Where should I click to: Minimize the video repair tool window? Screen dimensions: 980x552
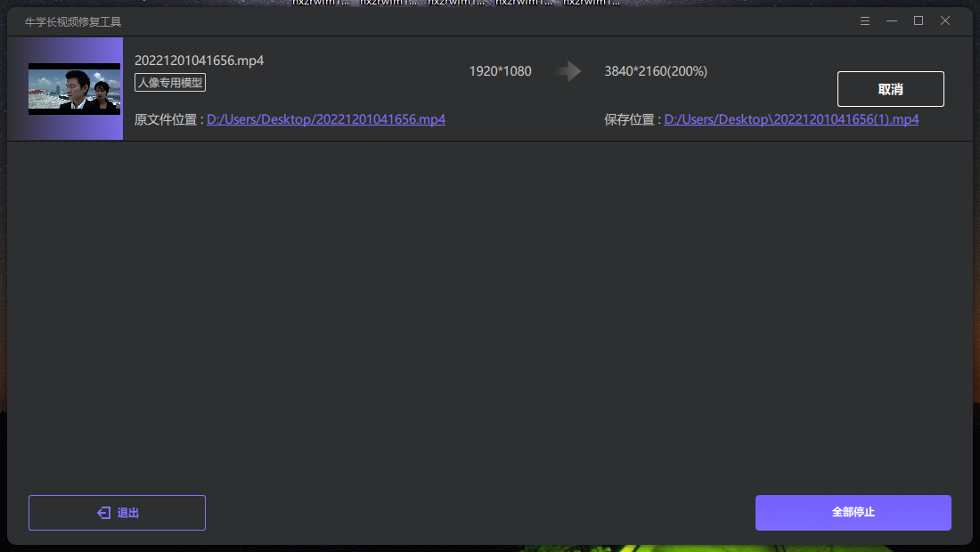click(x=892, y=21)
